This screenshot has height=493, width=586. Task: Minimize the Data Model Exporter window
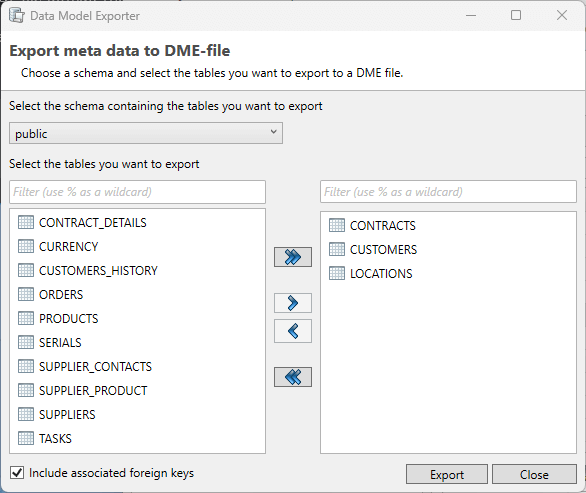(x=471, y=15)
